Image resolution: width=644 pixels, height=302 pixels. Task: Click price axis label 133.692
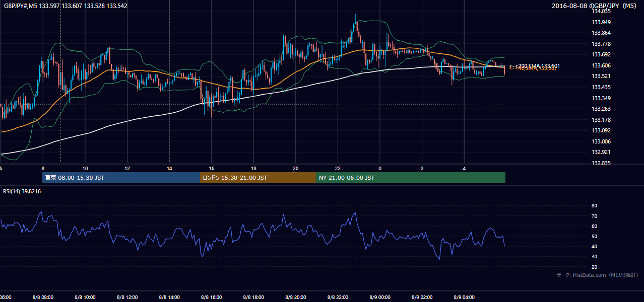pyautogui.click(x=602, y=54)
